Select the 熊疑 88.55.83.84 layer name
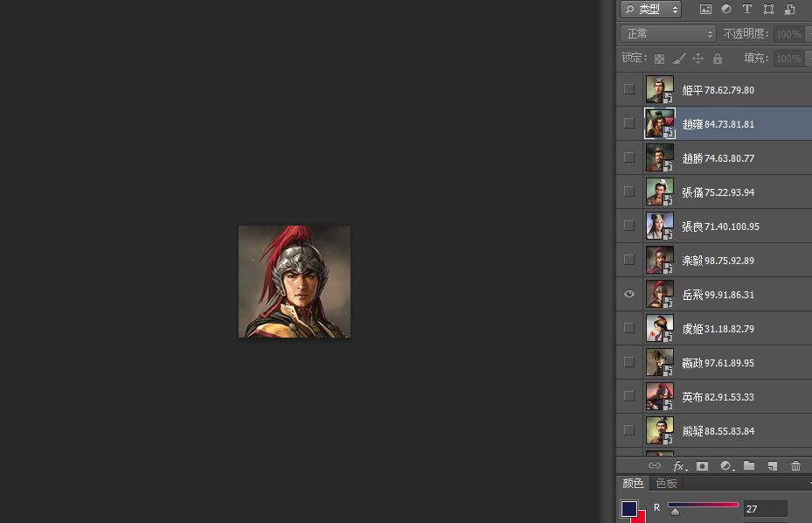 point(718,431)
